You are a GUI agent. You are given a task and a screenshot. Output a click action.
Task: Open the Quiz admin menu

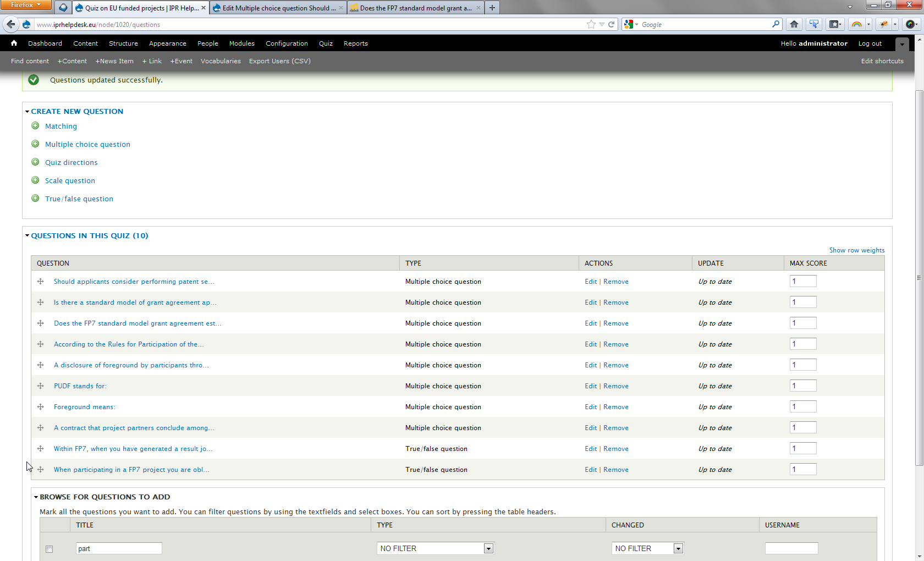pyautogui.click(x=326, y=43)
